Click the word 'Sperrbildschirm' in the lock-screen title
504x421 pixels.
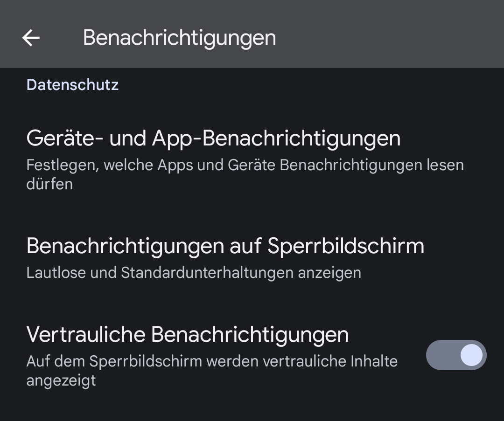coord(345,246)
